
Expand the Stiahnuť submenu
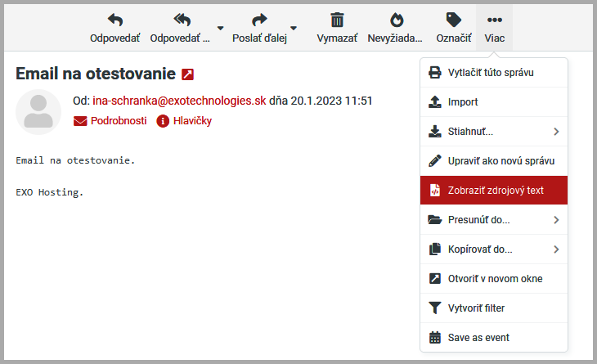[556, 132]
